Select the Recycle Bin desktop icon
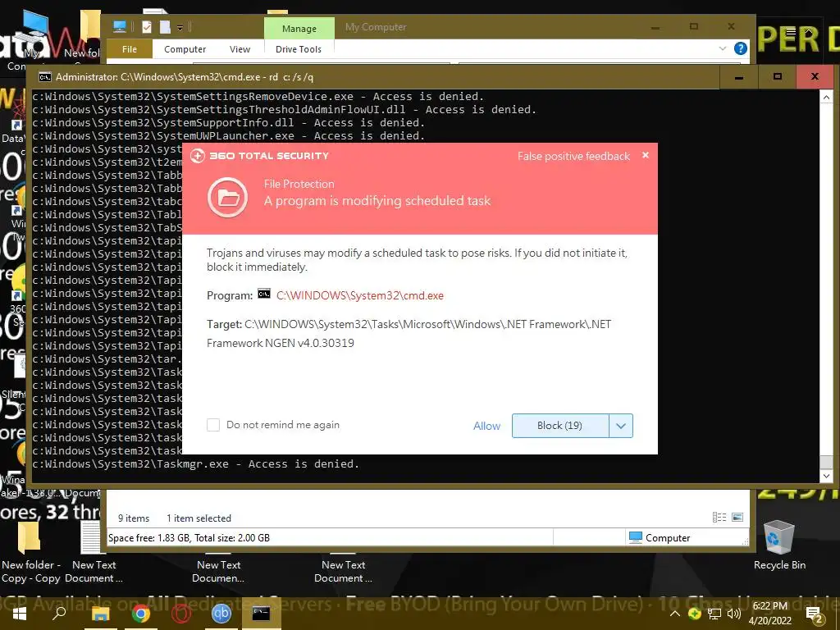 pos(779,545)
